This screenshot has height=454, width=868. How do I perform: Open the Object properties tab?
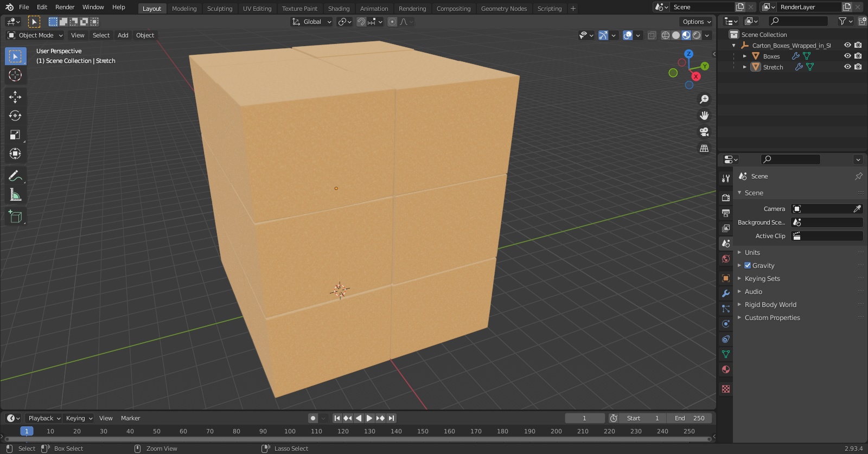[725, 278]
